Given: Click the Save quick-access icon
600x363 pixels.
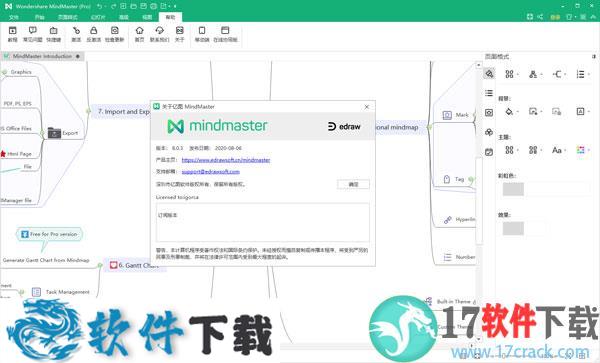Looking at the screenshot, I should tap(143, 7).
